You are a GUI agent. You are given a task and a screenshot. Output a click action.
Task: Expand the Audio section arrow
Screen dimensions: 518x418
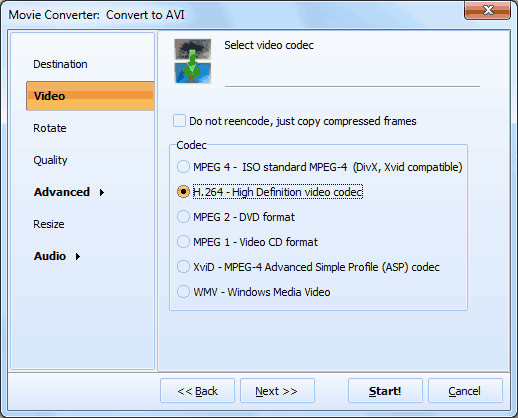pyautogui.click(x=78, y=256)
